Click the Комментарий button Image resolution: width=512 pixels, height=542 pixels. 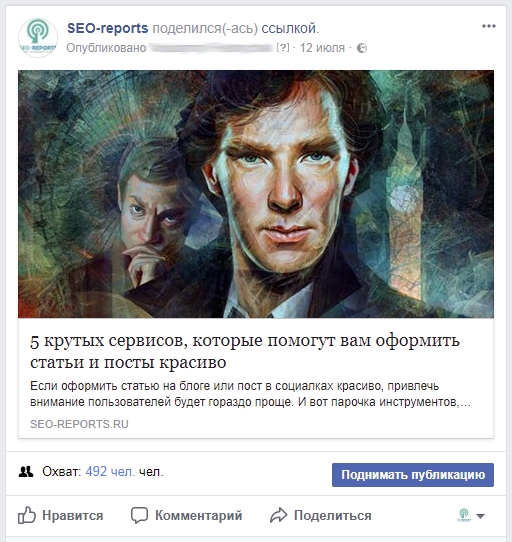pos(187,515)
